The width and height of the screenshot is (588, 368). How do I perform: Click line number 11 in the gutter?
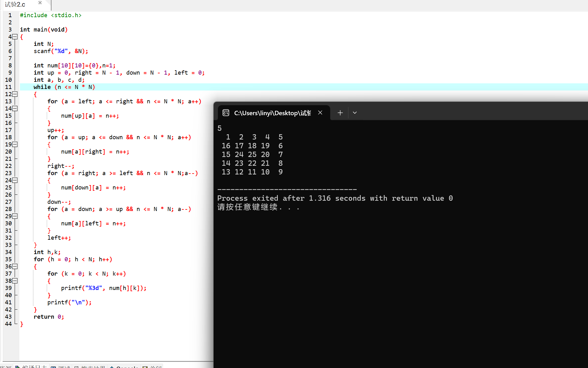8,87
